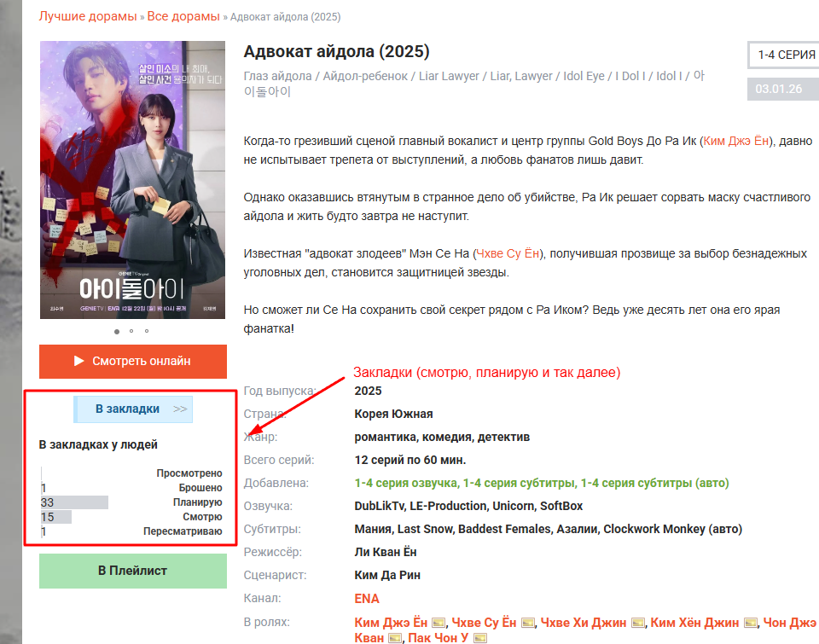Image resolution: width=819 pixels, height=644 pixels.
Task: Select first poster carousel dot
Action: (117, 331)
